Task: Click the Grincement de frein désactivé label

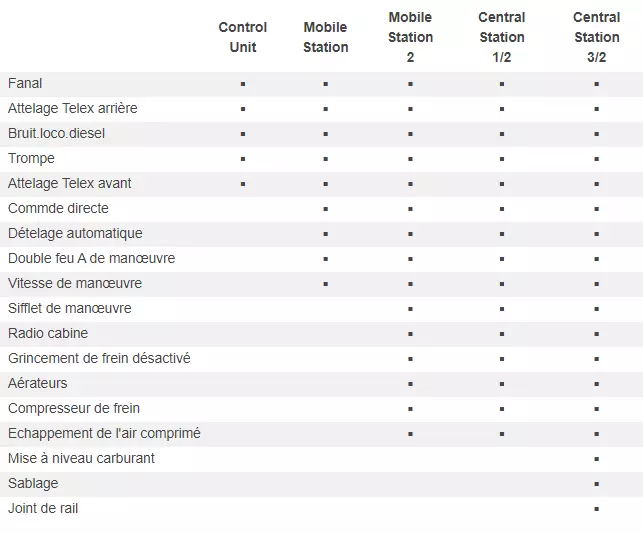Action: coord(99,358)
